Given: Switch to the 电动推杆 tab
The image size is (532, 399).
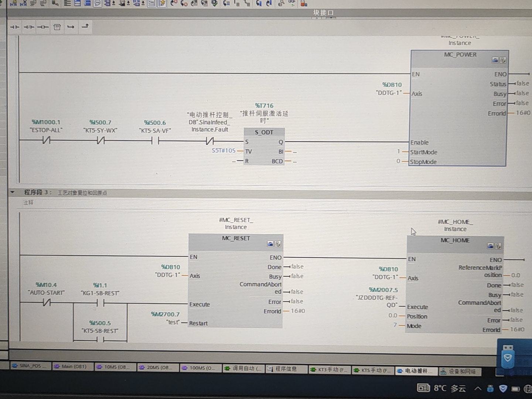Looking at the screenshot, I should click(416, 371).
